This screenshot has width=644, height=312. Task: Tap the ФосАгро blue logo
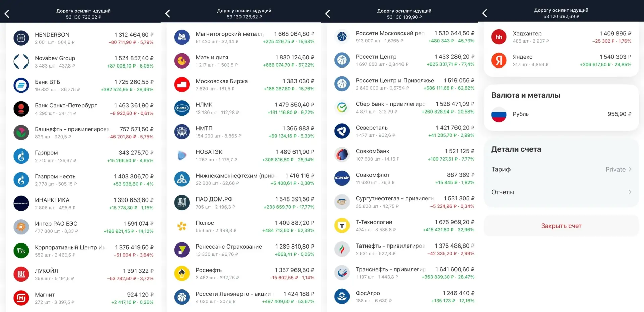[342, 296]
